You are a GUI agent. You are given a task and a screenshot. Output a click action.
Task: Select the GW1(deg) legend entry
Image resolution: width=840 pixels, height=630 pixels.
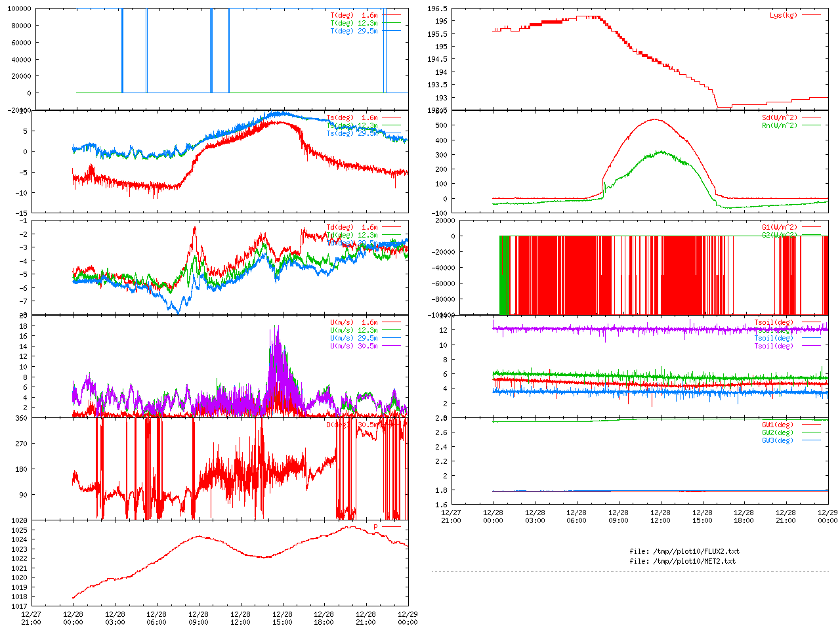(777, 425)
